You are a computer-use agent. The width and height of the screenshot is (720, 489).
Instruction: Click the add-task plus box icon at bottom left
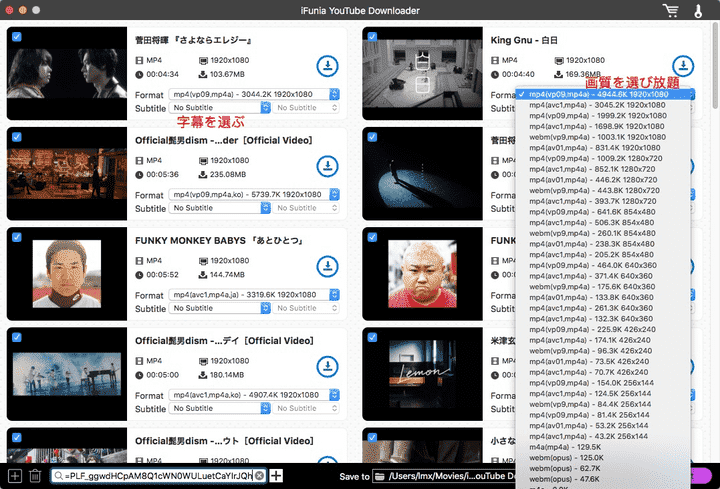15,476
